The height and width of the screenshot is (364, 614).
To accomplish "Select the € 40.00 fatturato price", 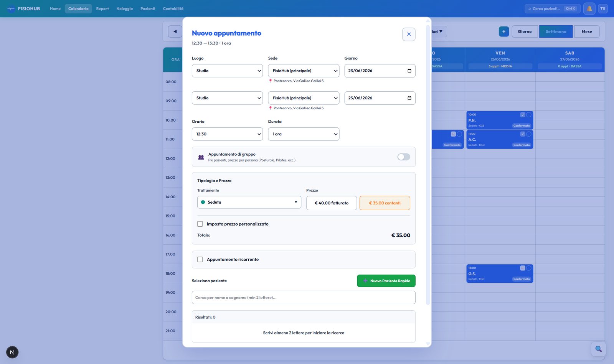I will point(332,203).
